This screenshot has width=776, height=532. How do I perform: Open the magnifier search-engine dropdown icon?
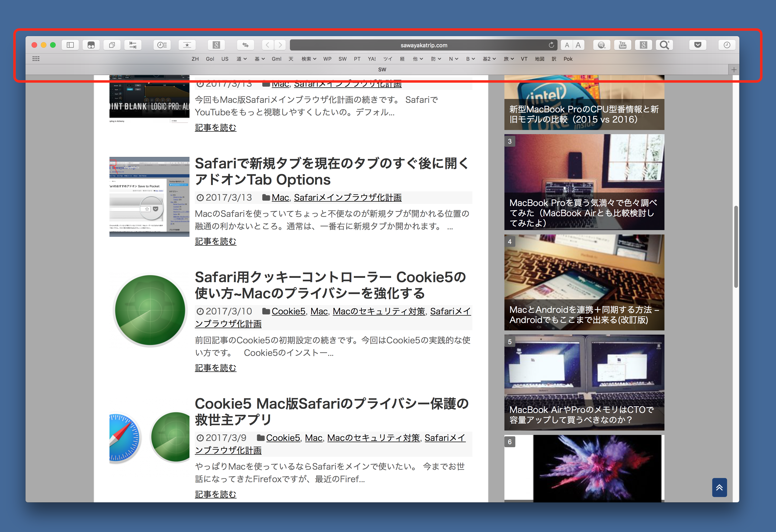[602, 45]
